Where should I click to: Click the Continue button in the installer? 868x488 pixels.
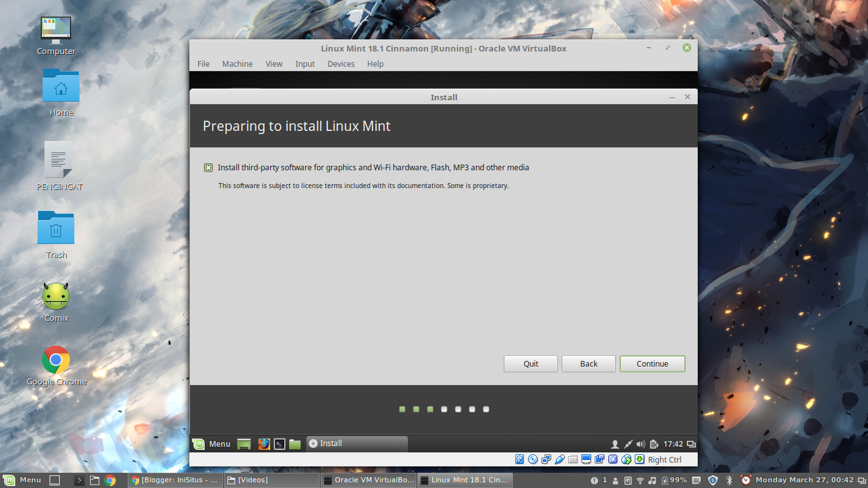tap(653, 363)
